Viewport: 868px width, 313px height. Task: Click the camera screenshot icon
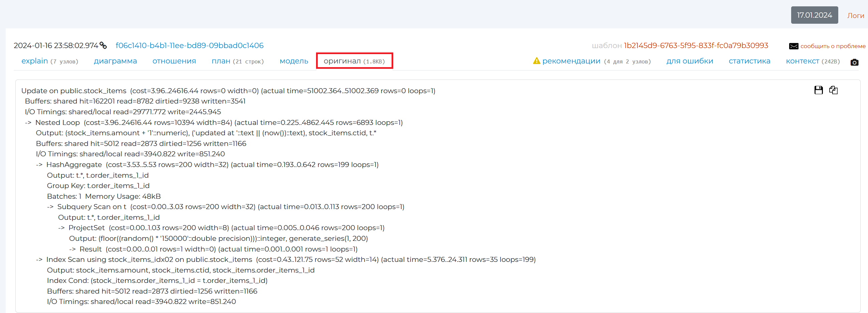854,62
